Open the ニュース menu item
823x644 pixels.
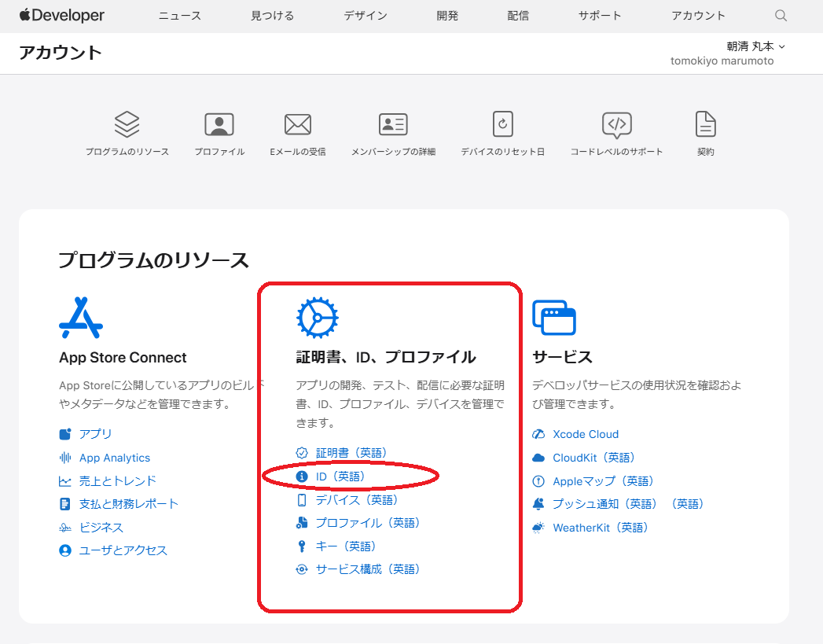180,16
